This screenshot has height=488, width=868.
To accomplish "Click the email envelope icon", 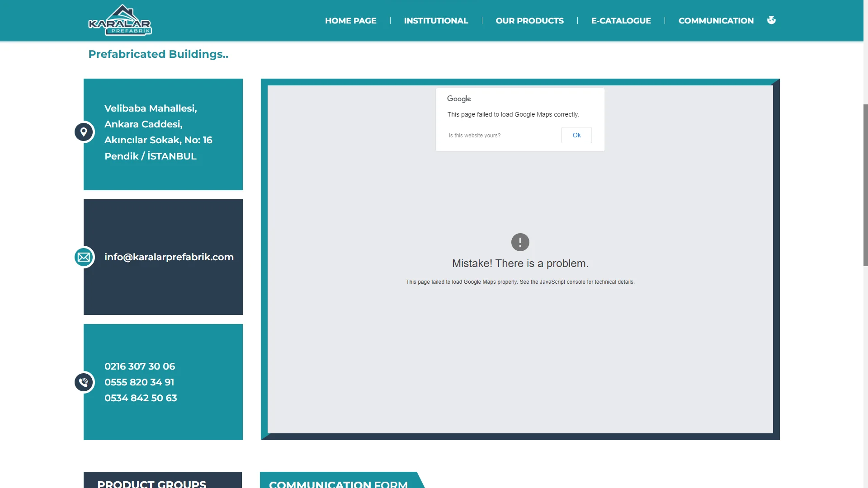I will pyautogui.click(x=84, y=257).
